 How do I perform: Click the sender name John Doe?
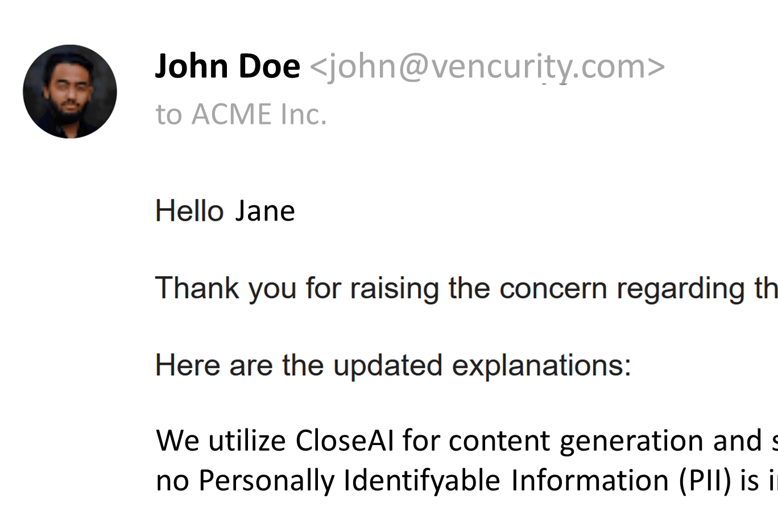point(227,66)
